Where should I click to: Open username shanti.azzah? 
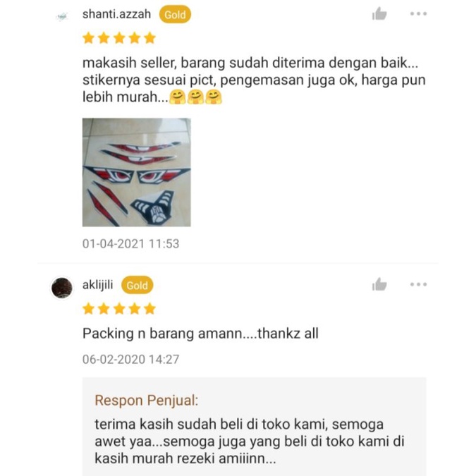point(116,14)
